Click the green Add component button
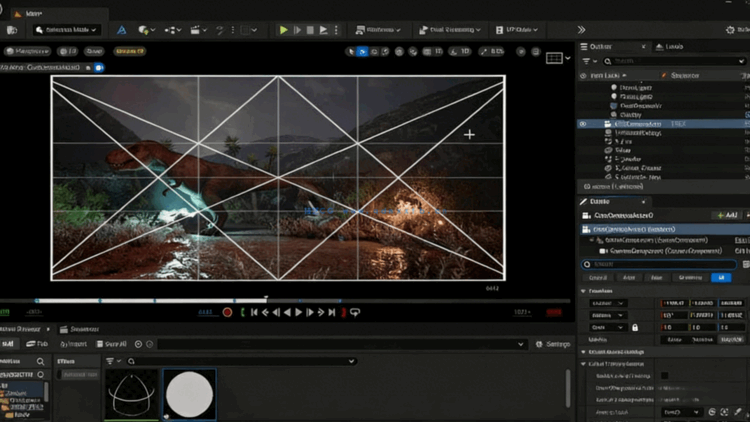Viewport: 750px width, 422px height. point(727,215)
